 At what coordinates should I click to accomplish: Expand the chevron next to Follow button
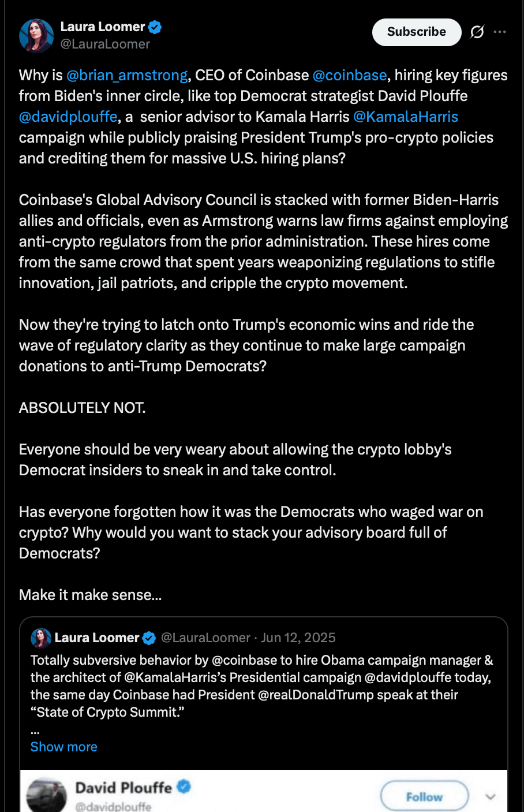pyautogui.click(x=491, y=797)
